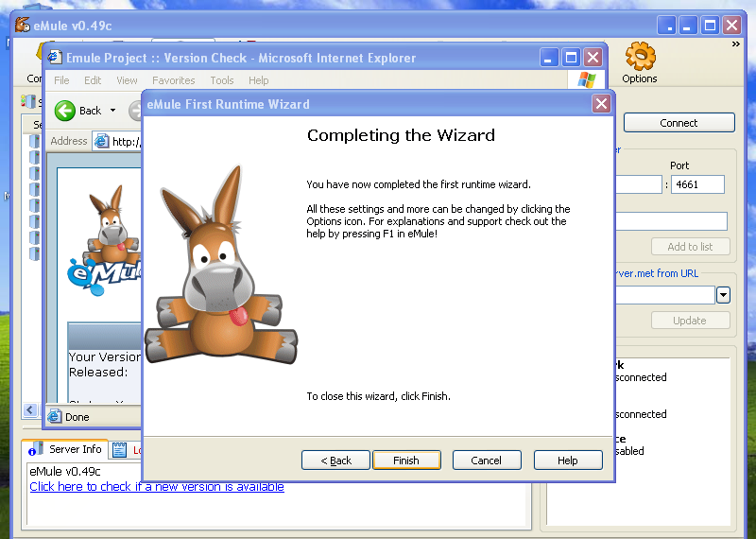Viewport: 756px width, 539px height.
Task: Click the "Done" status text in browser
Action: pos(77,417)
